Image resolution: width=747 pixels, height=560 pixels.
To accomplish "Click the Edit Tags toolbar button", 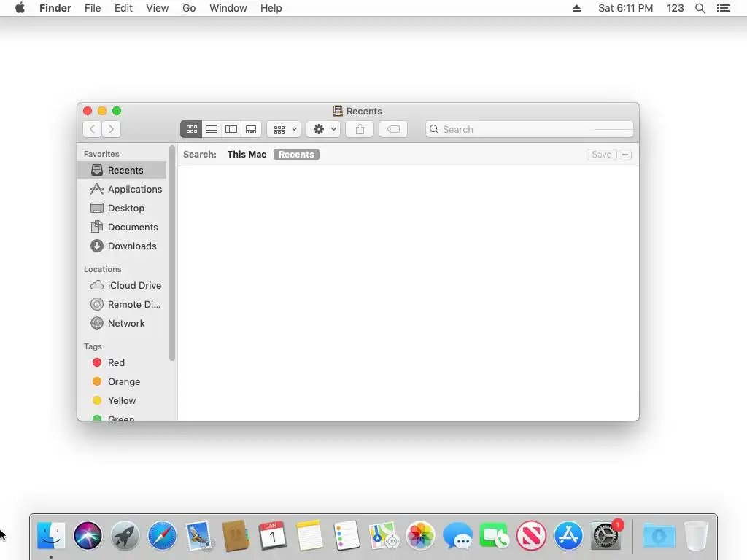I will (393, 129).
